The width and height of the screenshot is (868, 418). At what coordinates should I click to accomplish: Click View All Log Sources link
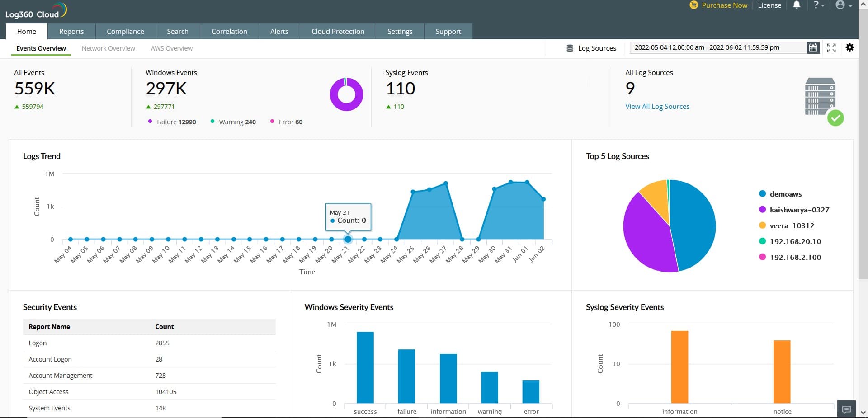[x=657, y=106]
